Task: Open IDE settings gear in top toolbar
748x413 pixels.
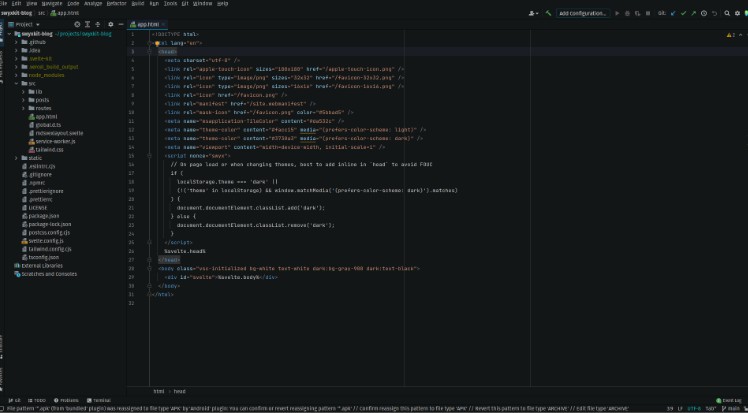Action: (x=738, y=13)
